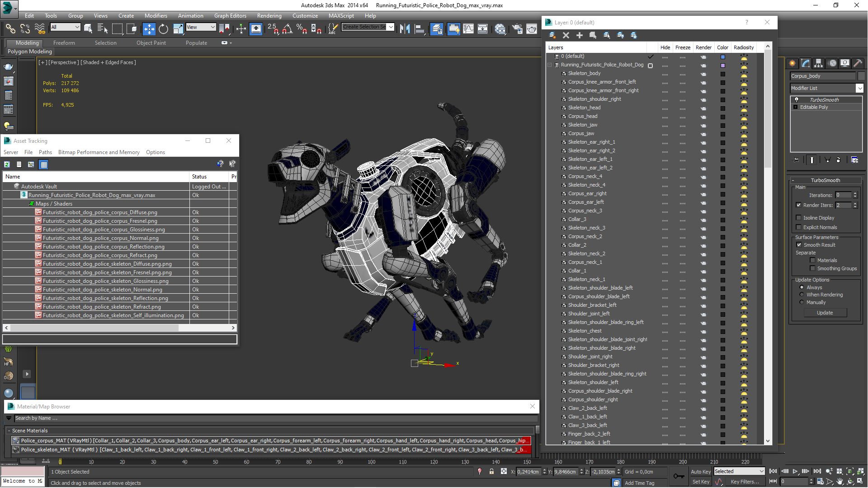Collapse the TurboSmooth rollout header

tap(825, 180)
